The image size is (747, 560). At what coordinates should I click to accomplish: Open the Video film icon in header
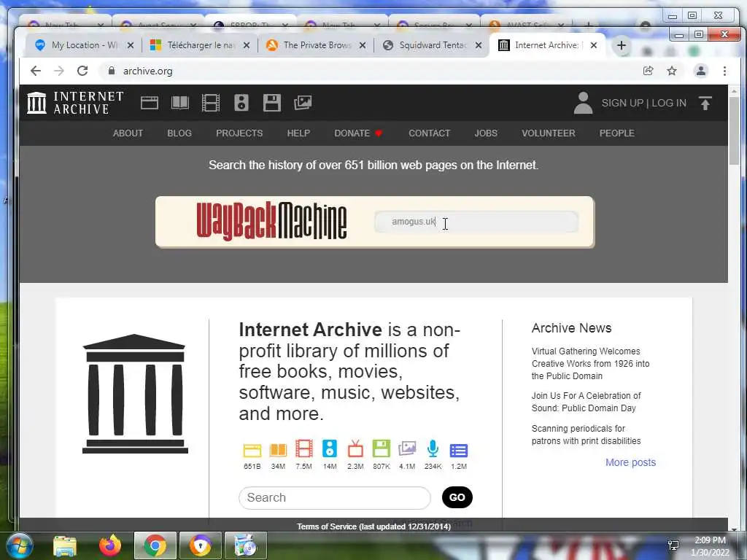pos(211,103)
